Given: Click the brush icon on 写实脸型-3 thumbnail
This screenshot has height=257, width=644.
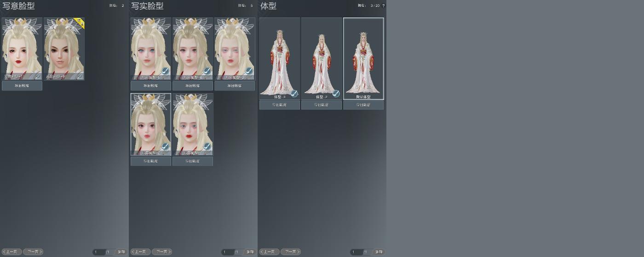Looking at the screenshot, I should [x=249, y=71].
